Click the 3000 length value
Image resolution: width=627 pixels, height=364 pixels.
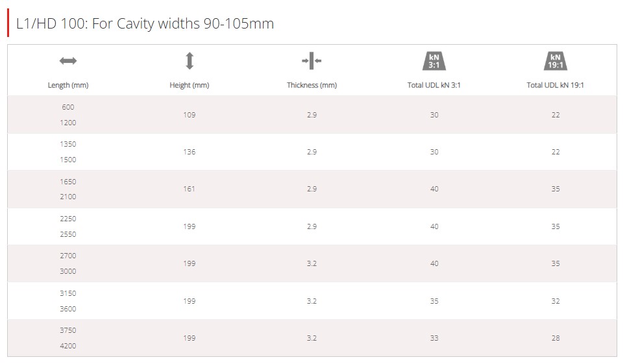coord(68,271)
